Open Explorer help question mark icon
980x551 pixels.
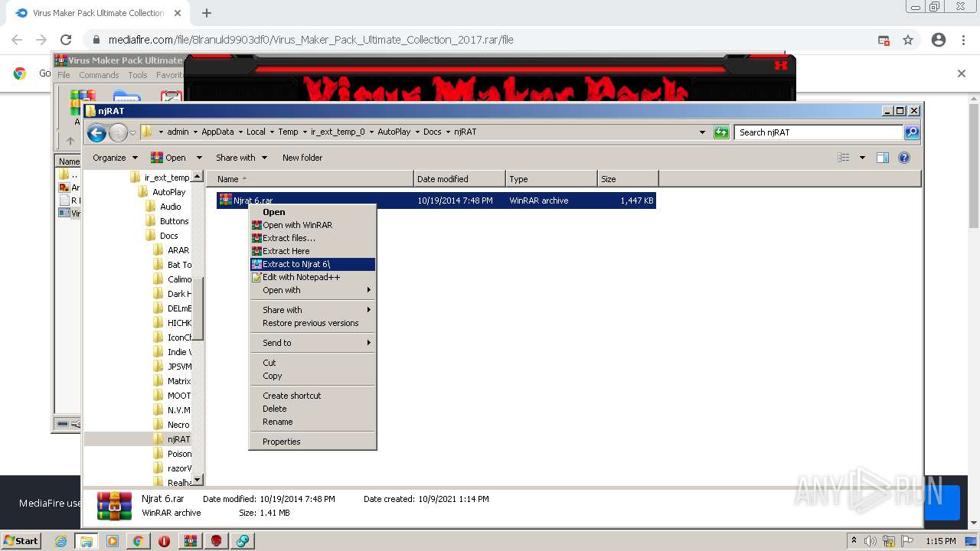click(x=904, y=158)
